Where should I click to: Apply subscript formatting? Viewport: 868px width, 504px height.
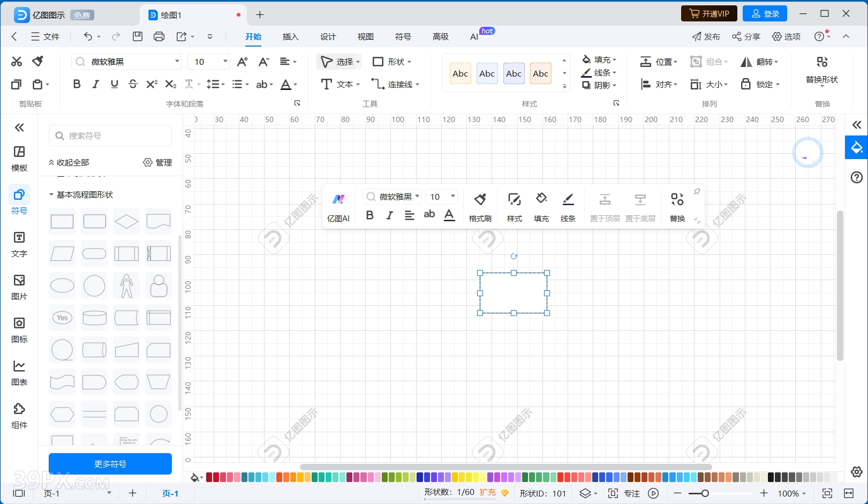click(170, 84)
